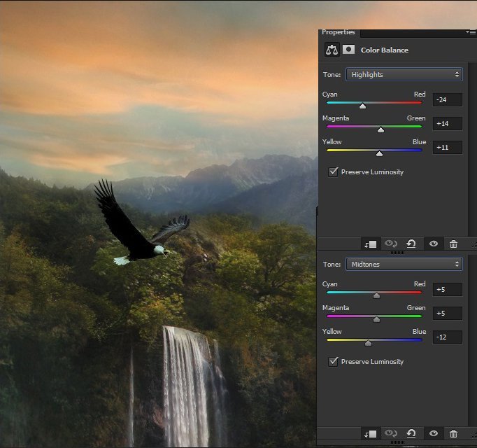
Task: Open the Tone dropdown showing Highlights
Action: pyautogui.click(x=404, y=74)
